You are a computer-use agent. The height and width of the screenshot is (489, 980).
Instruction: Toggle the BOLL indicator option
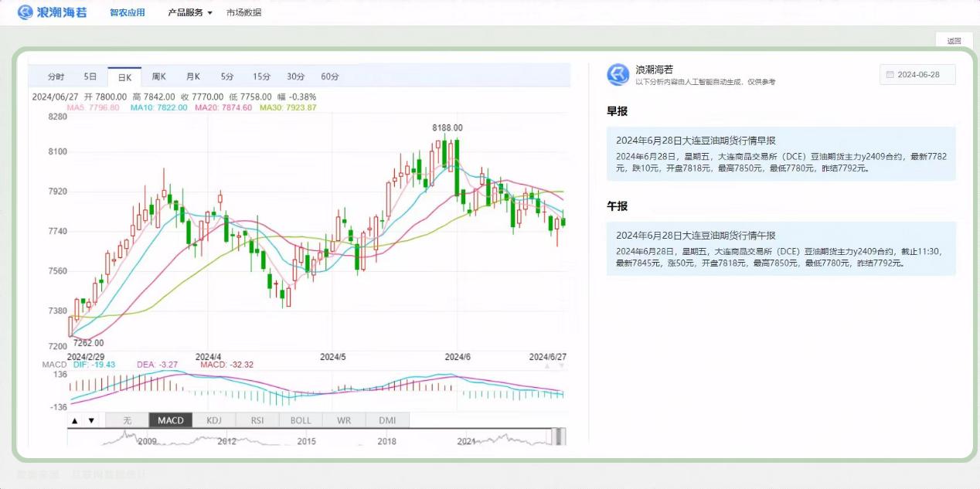click(x=301, y=420)
